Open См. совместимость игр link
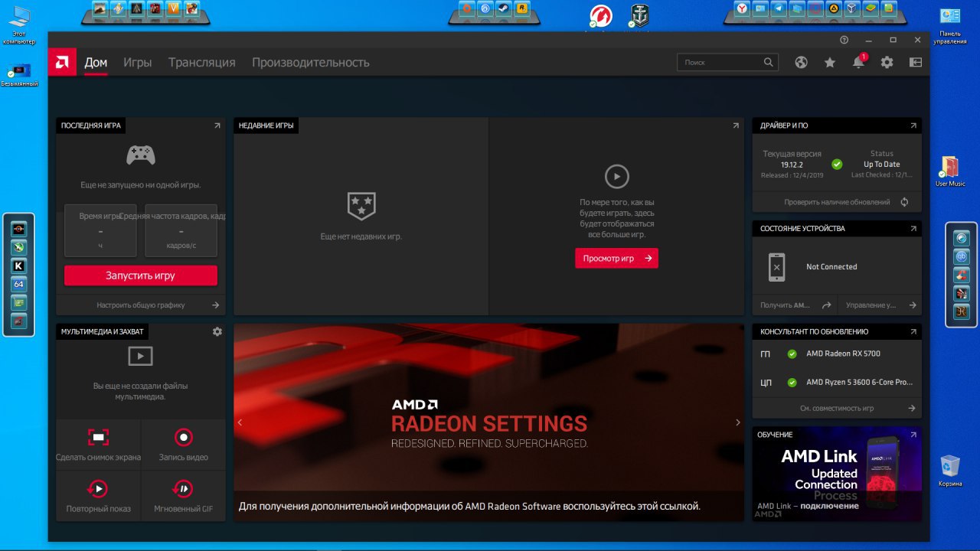The height and width of the screenshot is (551, 980). pyautogui.click(x=838, y=408)
